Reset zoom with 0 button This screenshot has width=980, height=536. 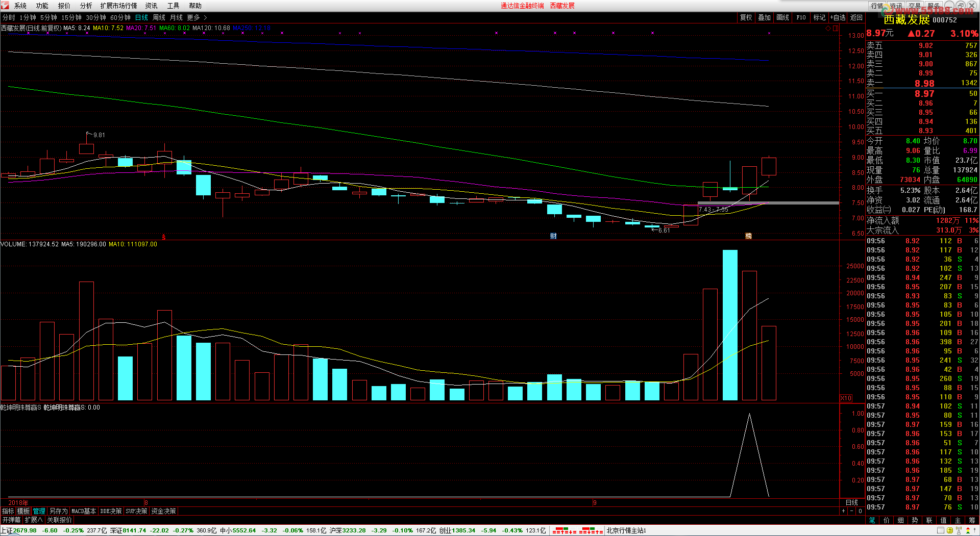point(860,511)
